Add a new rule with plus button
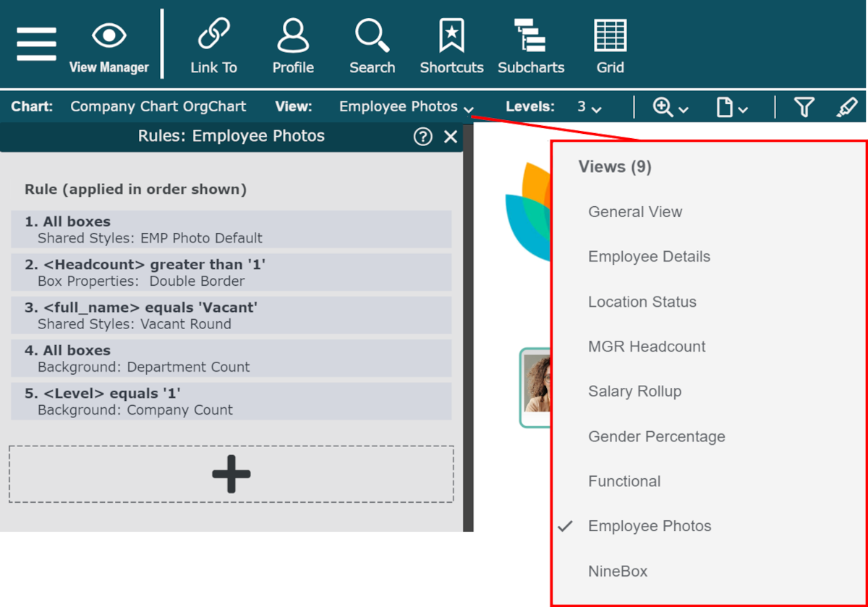The width and height of the screenshot is (868, 607). [231, 475]
